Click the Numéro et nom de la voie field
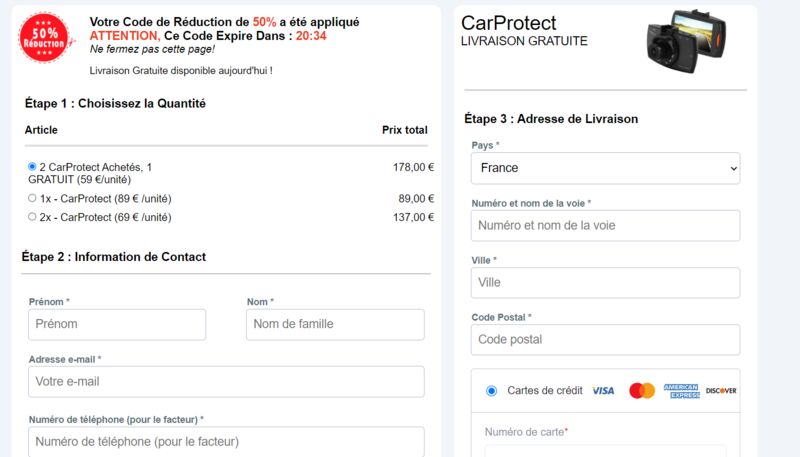Image resolution: width=800 pixels, height=457 pixels. (x=605, y=225)
